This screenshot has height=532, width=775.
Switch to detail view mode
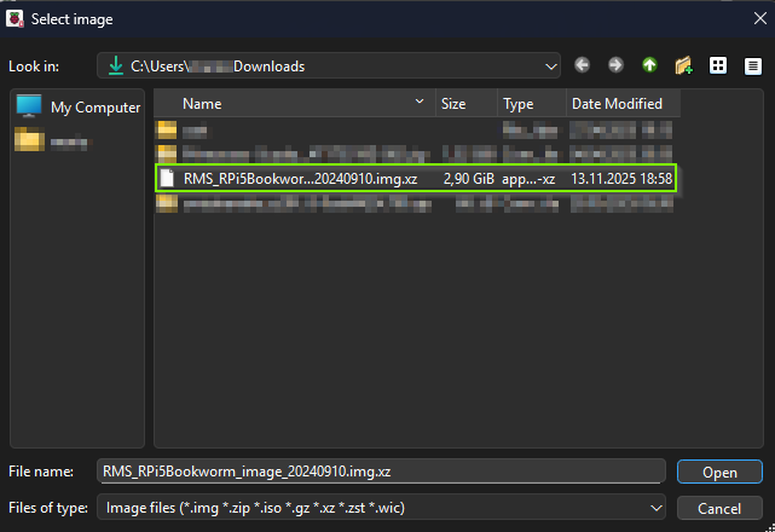pos(752,66)
